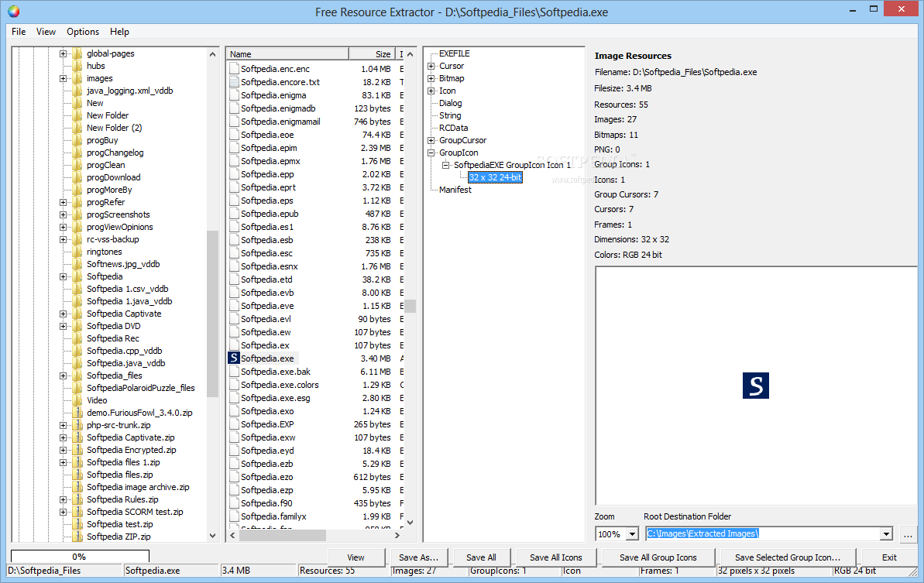Click the Softpedia.familyx file icon
924x583 pixels.
(234, 516)
